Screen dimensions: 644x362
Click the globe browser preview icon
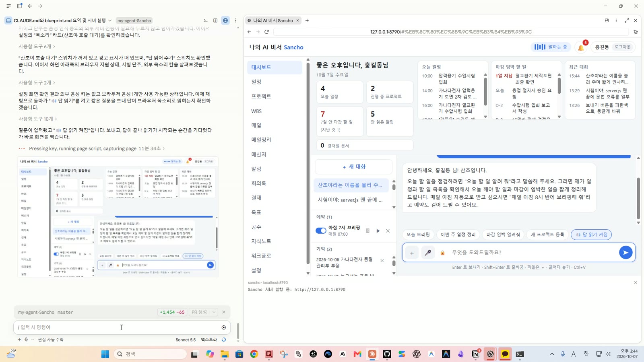(225, 21)
